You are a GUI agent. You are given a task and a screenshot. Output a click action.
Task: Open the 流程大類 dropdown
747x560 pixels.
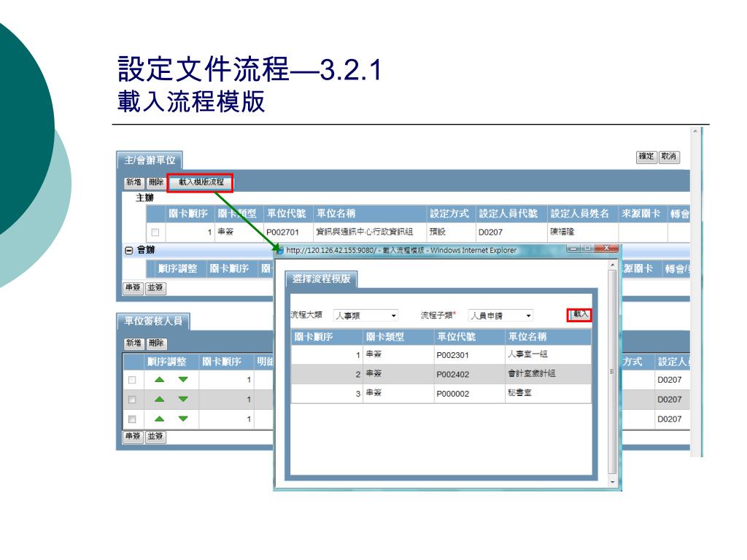[365, 315]
